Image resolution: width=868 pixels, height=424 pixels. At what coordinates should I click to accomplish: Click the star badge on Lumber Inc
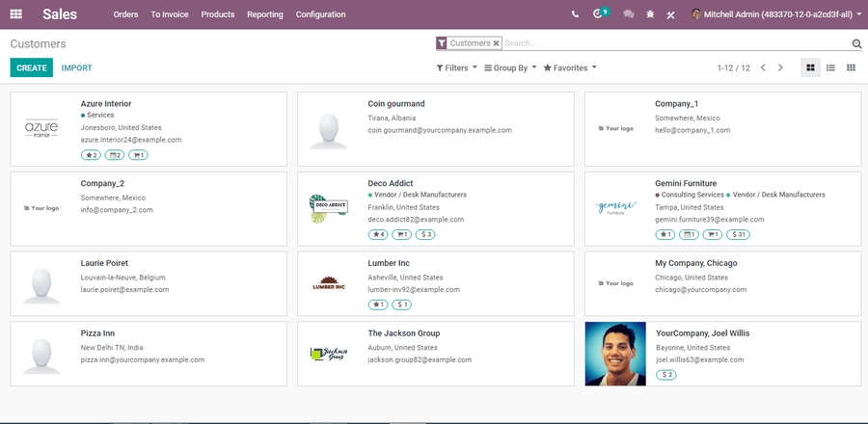378,305
